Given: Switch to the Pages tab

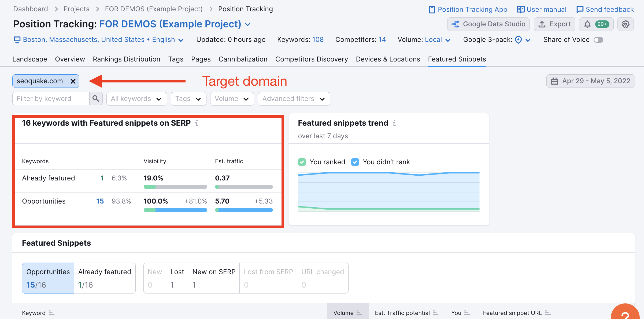Looking at the screenshot, I should 201,59.
